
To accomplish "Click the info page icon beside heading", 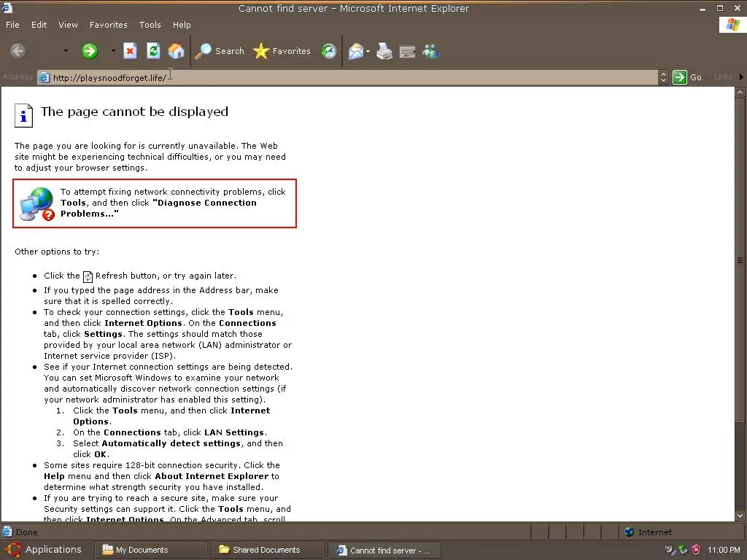I will click(x=23, y=116).
